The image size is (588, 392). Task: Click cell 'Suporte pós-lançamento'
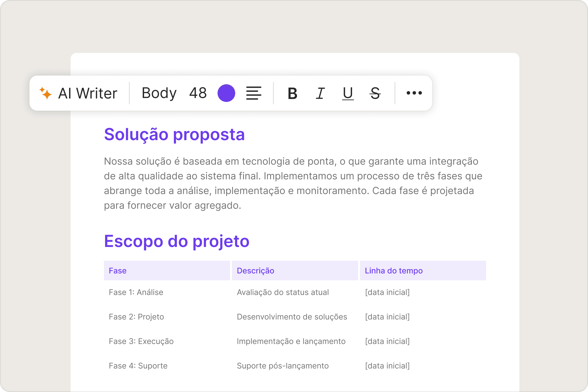(x=282, y=366)
